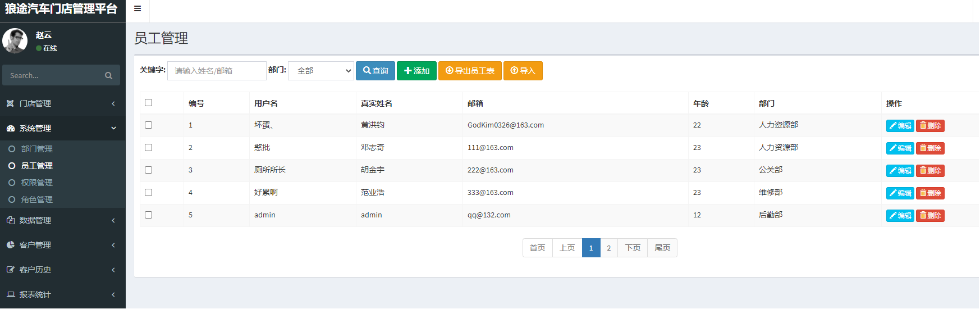This screenshot has height=309, width=980.
Task: Click the green 添加 button
Action: pyautogui.click(x=416, y=71)
